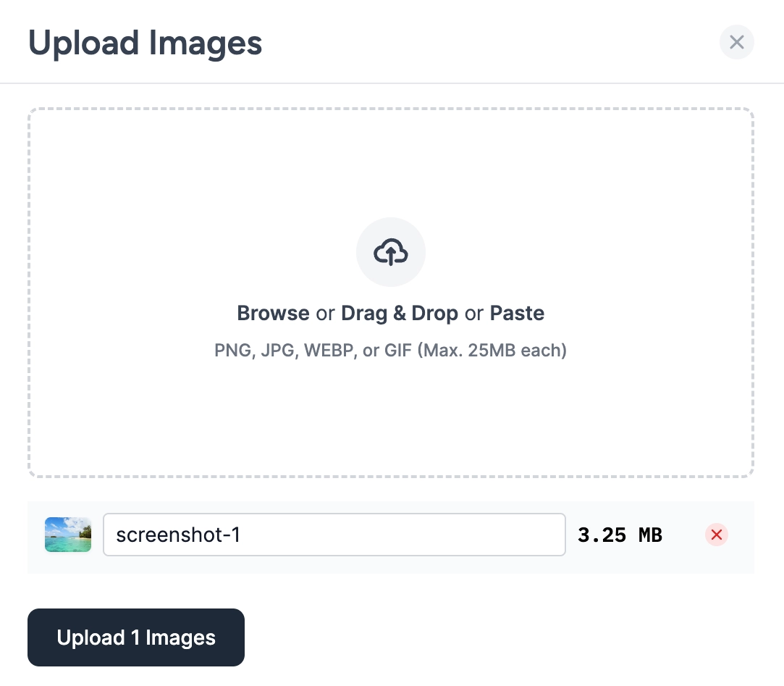The image size is (784, 686).
Task: Click the Upload 1 Images button
Action: pyautogui.click(x=136, y=637)
